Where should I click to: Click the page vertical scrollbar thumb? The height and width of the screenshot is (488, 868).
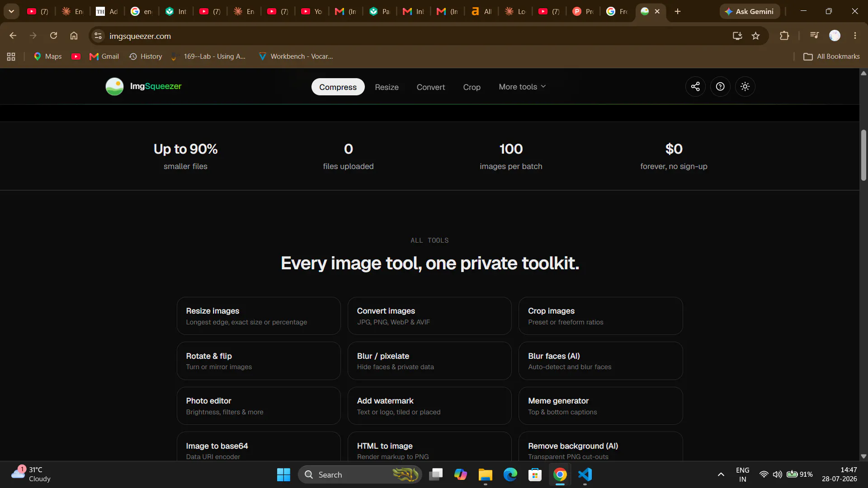pyautogui.click(x=863, y=155)
